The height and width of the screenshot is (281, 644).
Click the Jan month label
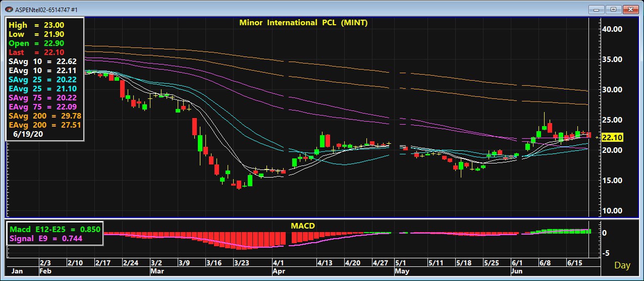[16, 271]
